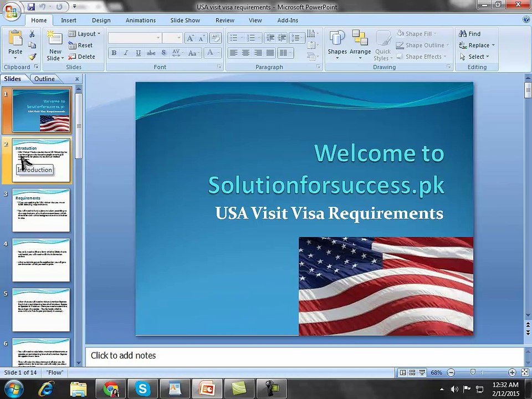Click the Office button
Screen dimensions: 532x399
pyautogui.click(x=12, y=11)
